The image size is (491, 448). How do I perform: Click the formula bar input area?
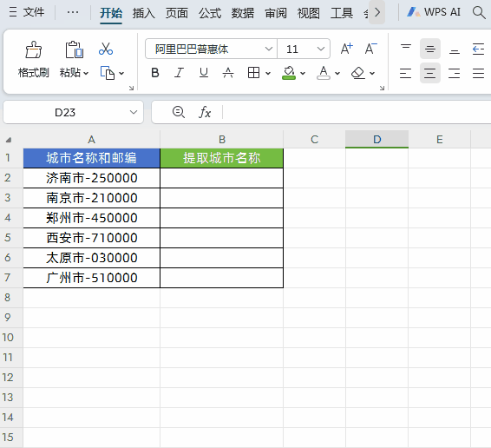pos(357,112)
